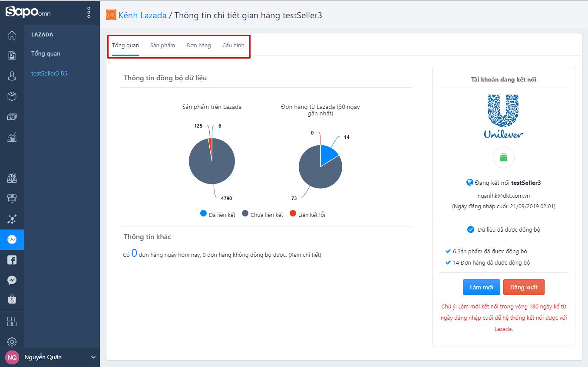Image resolution: width=588 pixels, height=367 pixels.
Task: Toggle the 'Liên kết lỗi' legend item
Action: click(307, 214)
